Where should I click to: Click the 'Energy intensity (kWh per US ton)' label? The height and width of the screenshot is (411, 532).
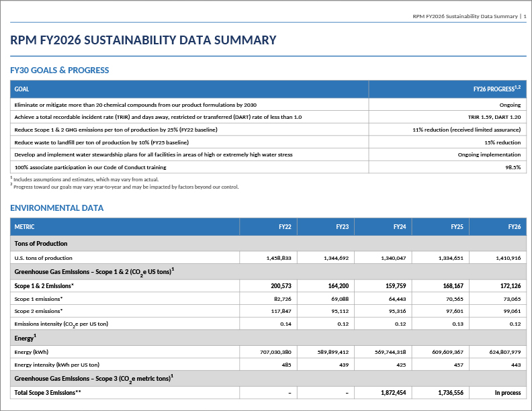[56, 365]
